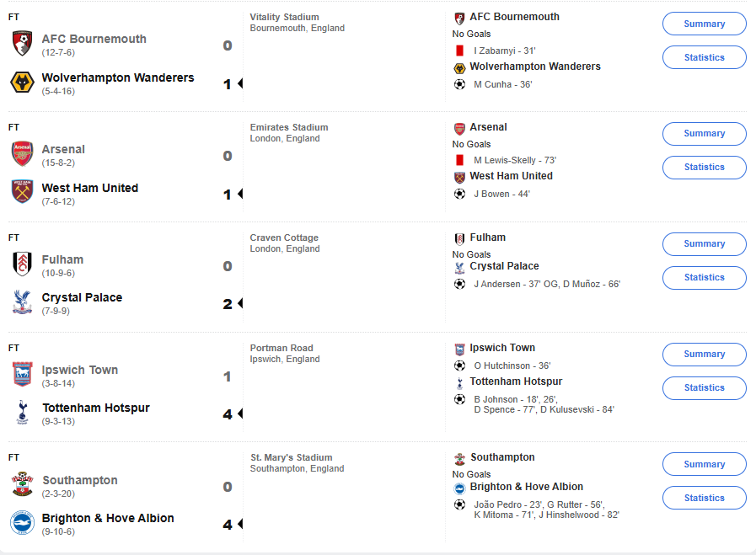Open Statistics for Fulham vs Crystal Palace
The width and height of the screenshot is (756, 555).
(704, 278)
